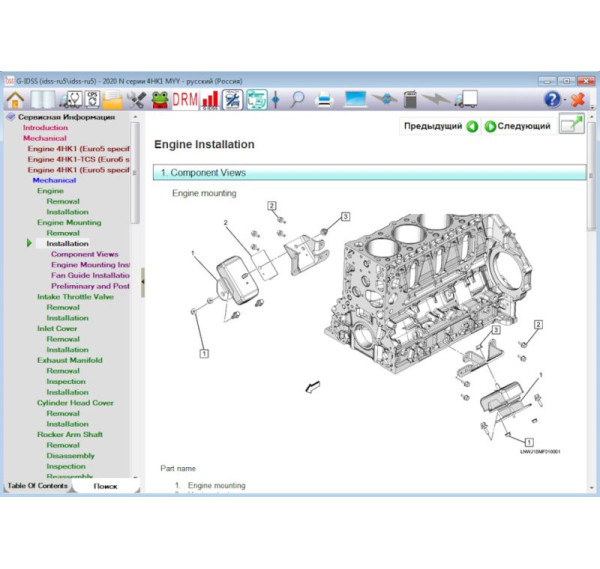Image resolution: width=600 pixels, height=569 pixels.
Task: Click the truck icon in the toolbar
Action: (x=465, y=99)
